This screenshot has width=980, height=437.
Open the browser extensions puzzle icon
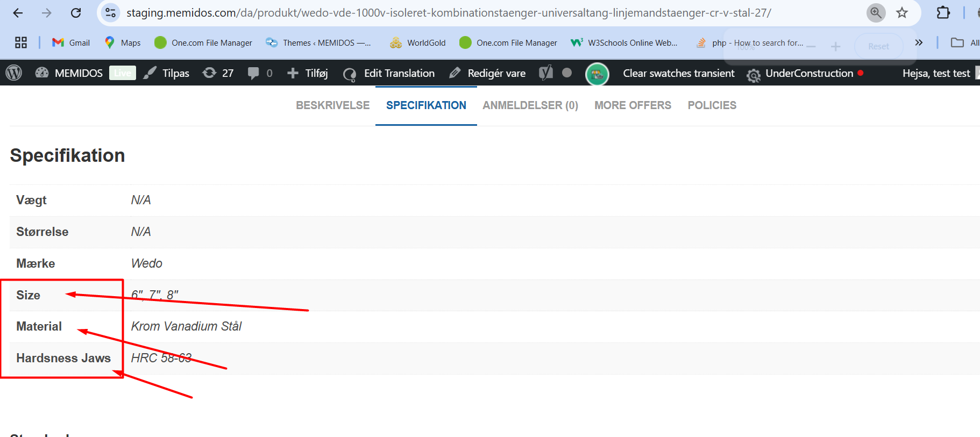pos(943,13)
